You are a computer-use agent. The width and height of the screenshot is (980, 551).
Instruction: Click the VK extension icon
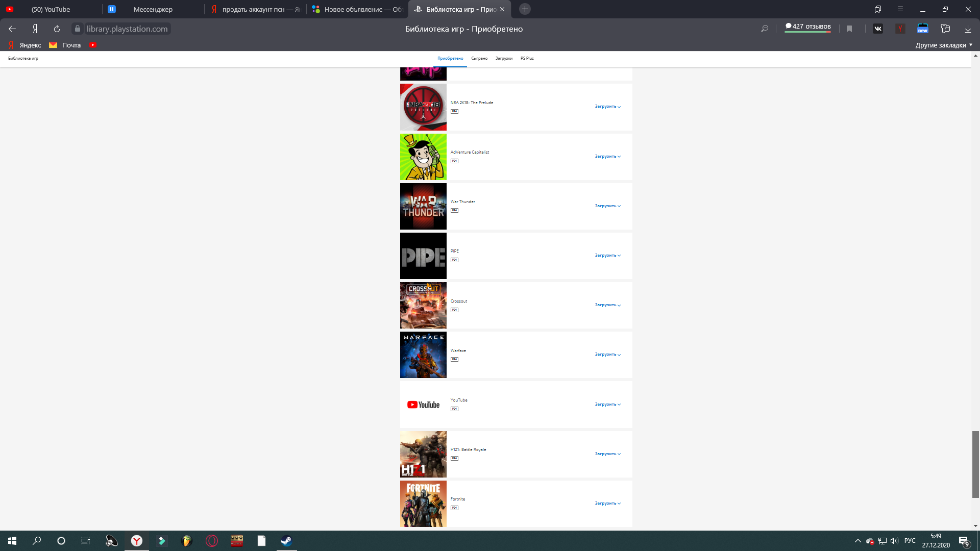point(877,29)
